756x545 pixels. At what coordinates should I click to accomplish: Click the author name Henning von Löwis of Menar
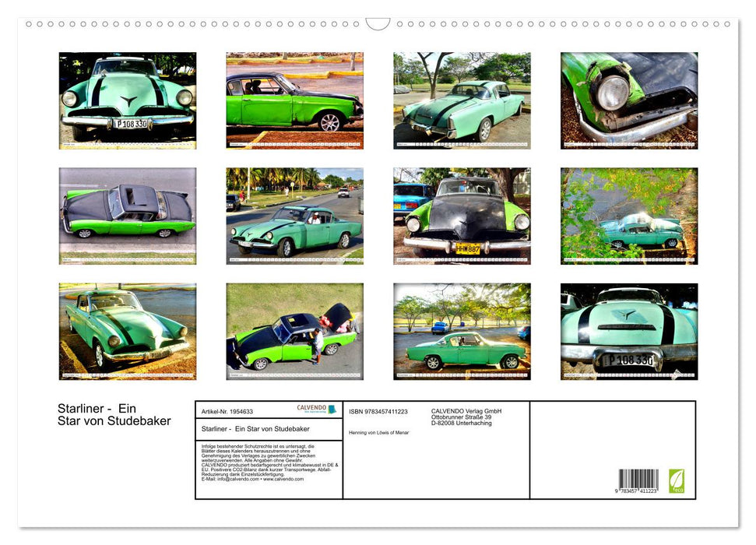click(378, 431)
